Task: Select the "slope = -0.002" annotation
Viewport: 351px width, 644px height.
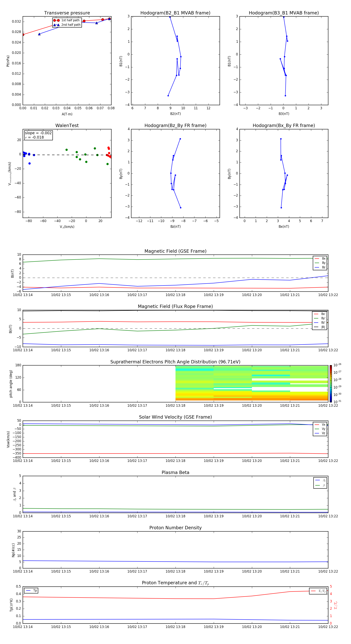Action: 38,133
